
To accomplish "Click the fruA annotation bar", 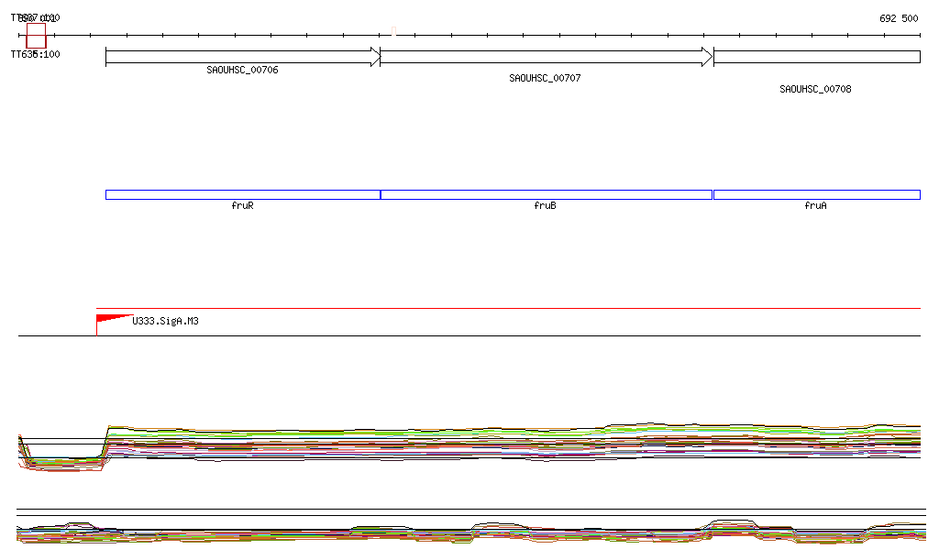I will 816,194.
